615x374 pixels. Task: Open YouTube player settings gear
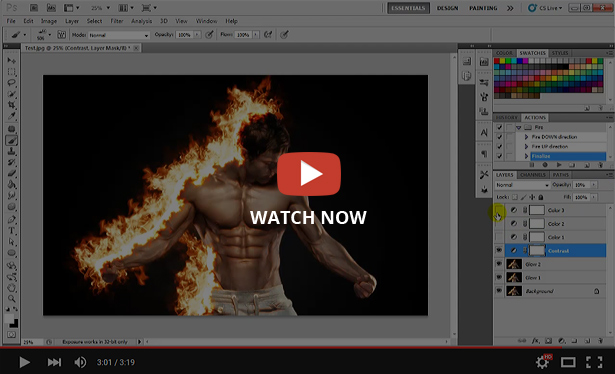[543, 362]
